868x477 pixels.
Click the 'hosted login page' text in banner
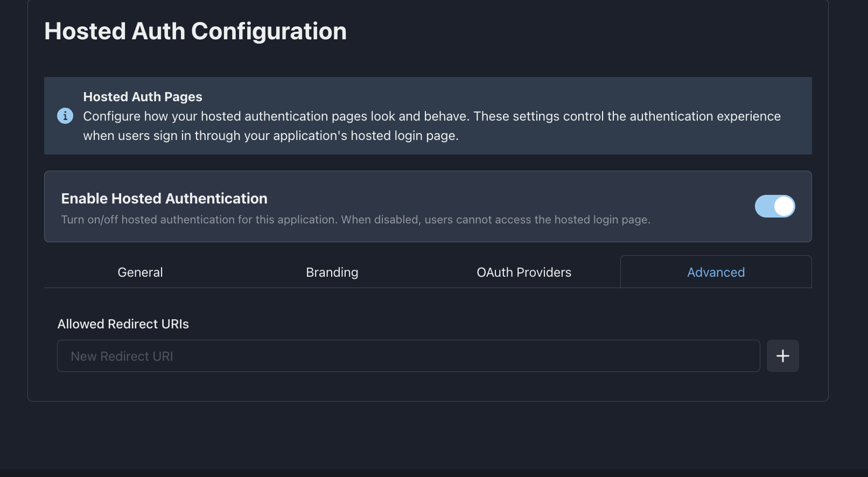404,136
